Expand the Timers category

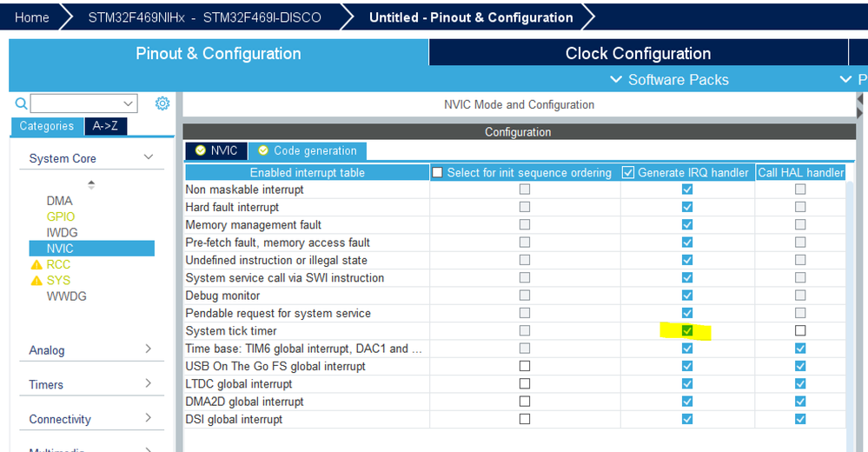(148, 383)
